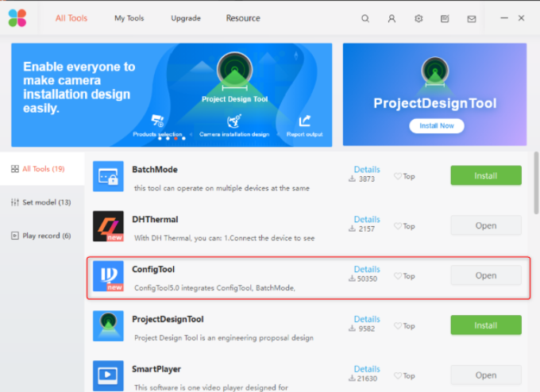Switch to the My Tools tab
Image resolution: width=540 pixels, height=392 pixels.
pos(129,18)
